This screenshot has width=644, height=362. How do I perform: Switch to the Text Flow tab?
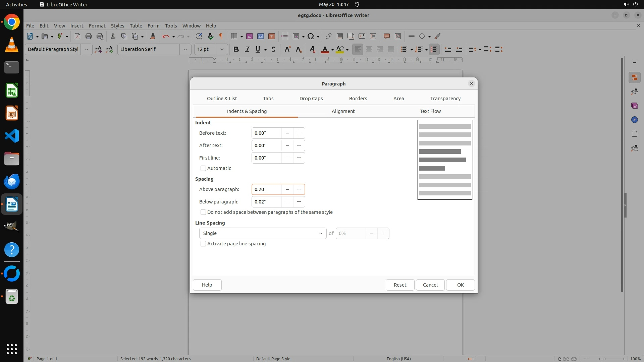[430, 111]
